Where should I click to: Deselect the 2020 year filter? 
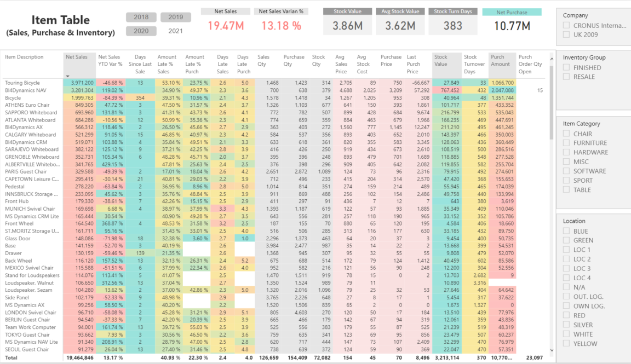(141, 31)
